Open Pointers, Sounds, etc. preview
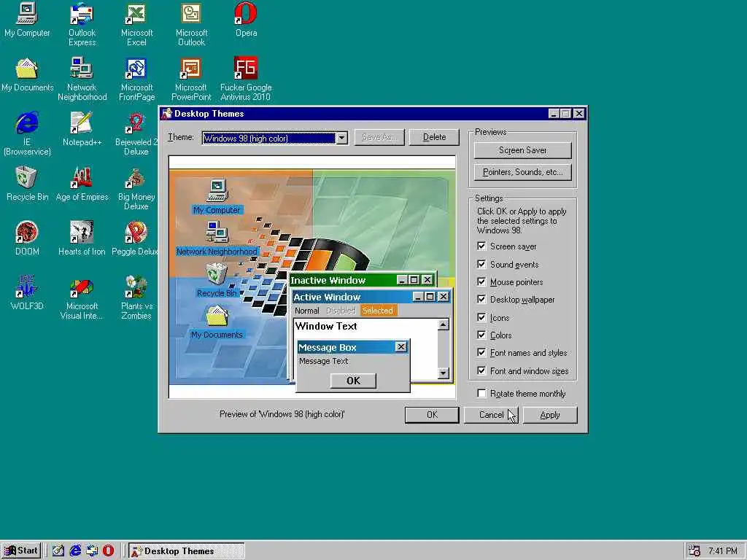 point(522,172)
